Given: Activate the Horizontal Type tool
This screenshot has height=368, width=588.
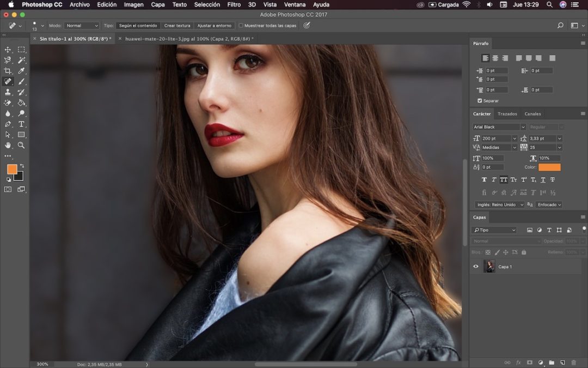Looking at the screenshot, I should coord(21,124).
